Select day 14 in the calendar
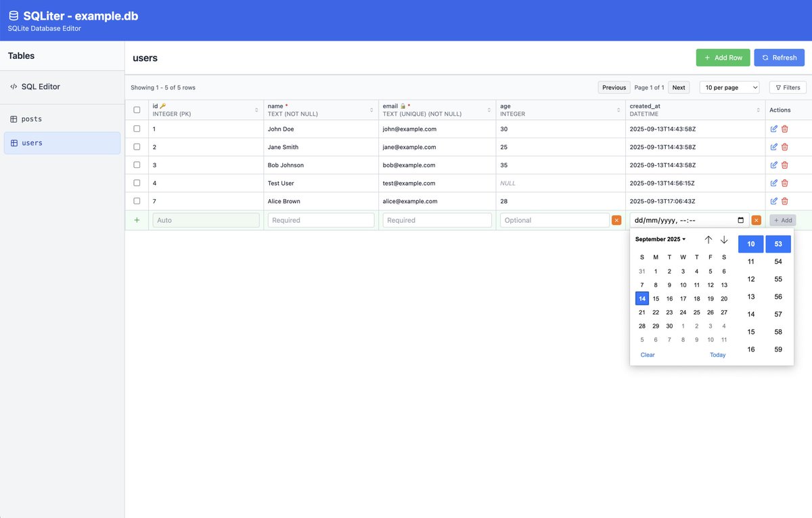 tap(642, 299)
